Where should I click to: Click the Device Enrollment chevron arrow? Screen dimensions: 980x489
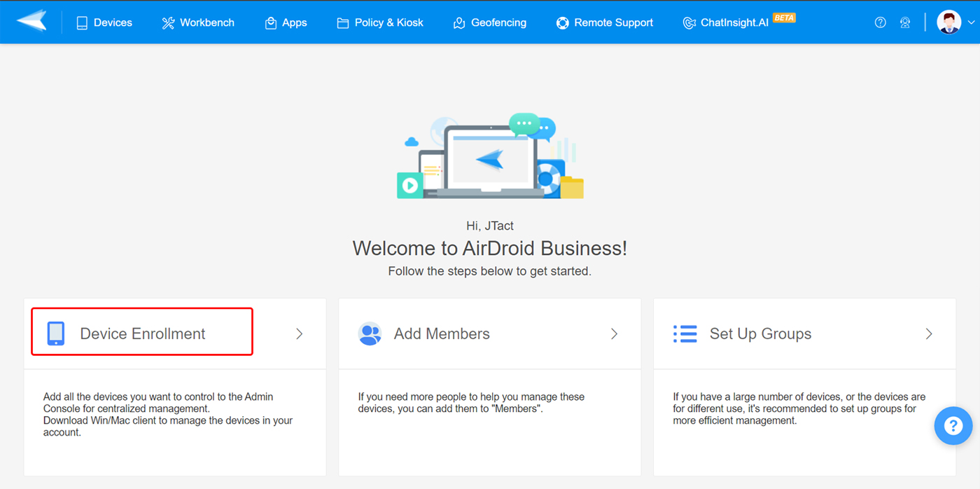point(300,334)
